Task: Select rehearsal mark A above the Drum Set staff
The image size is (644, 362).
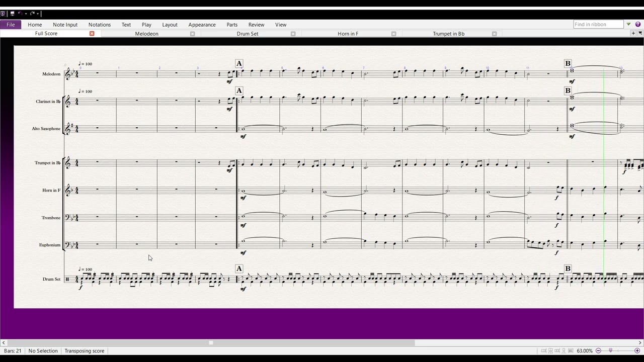Action: pos(239,268)
